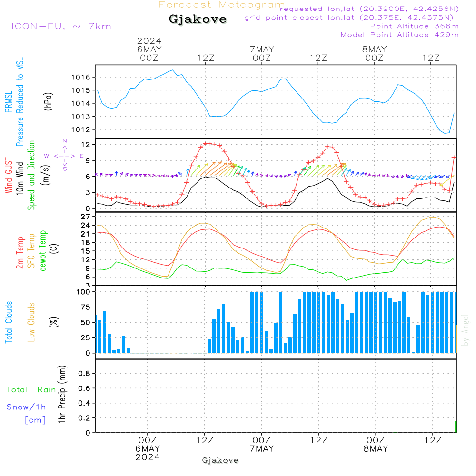476x476 pixels.
Task: Select the "(hPa)" unit label
Action: [48, 101]
